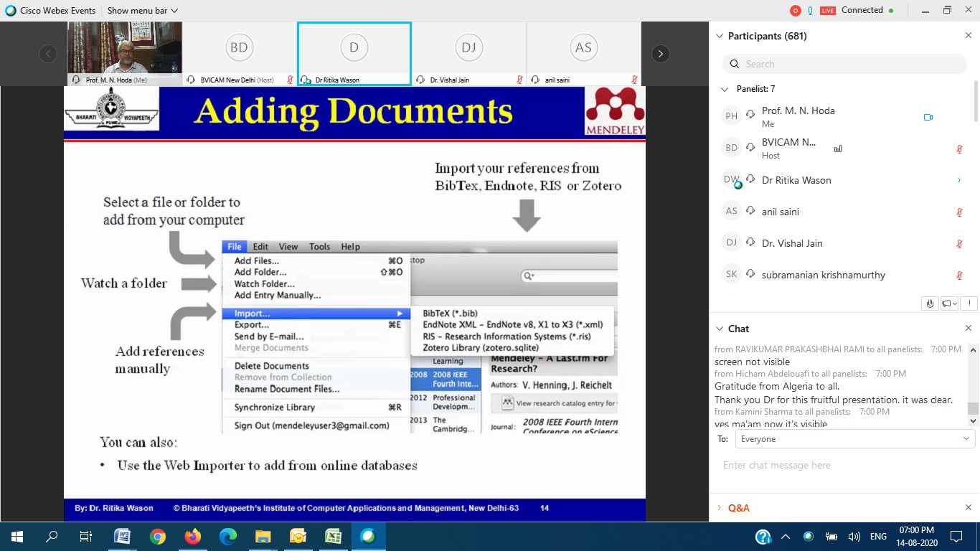The width and height of the screenshot is (980, 551).
Task: Click the red recording icon in the title bar
Action: pyautogui.click(x=795, y=10)
